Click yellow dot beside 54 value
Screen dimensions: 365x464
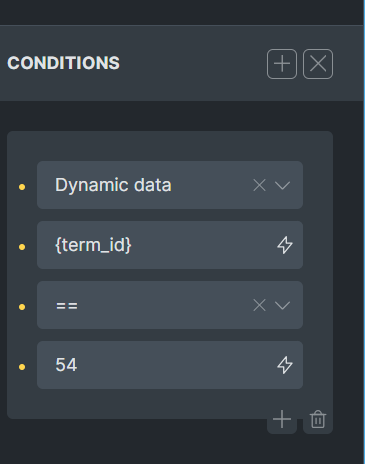click(22, 367)
